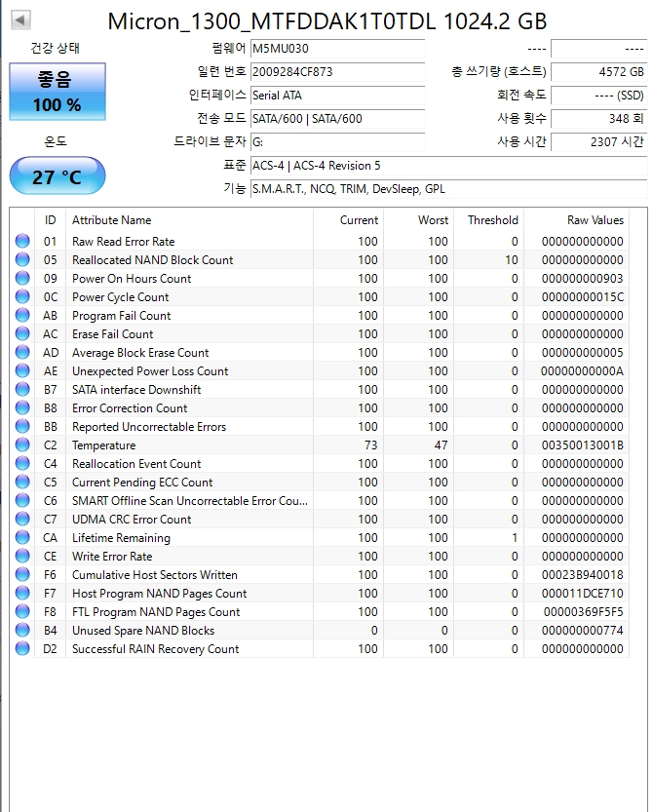Click the Attribute Name column header
The image size is (653, 812).
pos(189,220)
